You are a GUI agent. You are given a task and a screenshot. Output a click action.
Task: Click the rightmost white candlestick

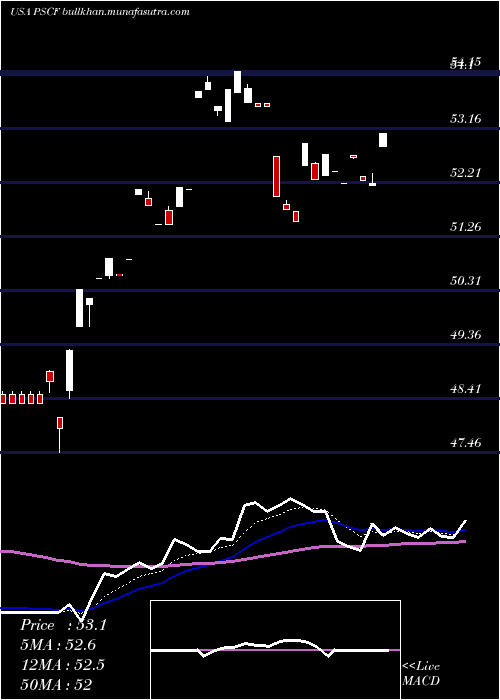click(x=383, y=140)
